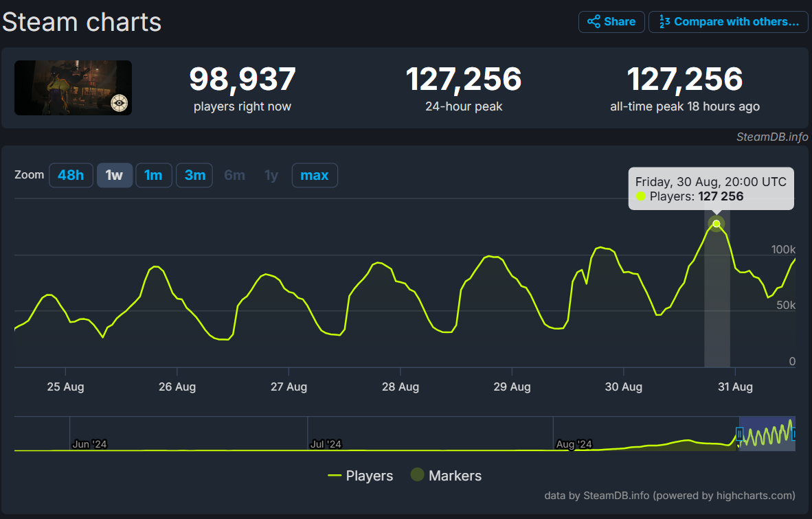The width and height of the screenshot is (812, 519).
Task: Click the Jul '24 navigator region
Action: point(326,444)
